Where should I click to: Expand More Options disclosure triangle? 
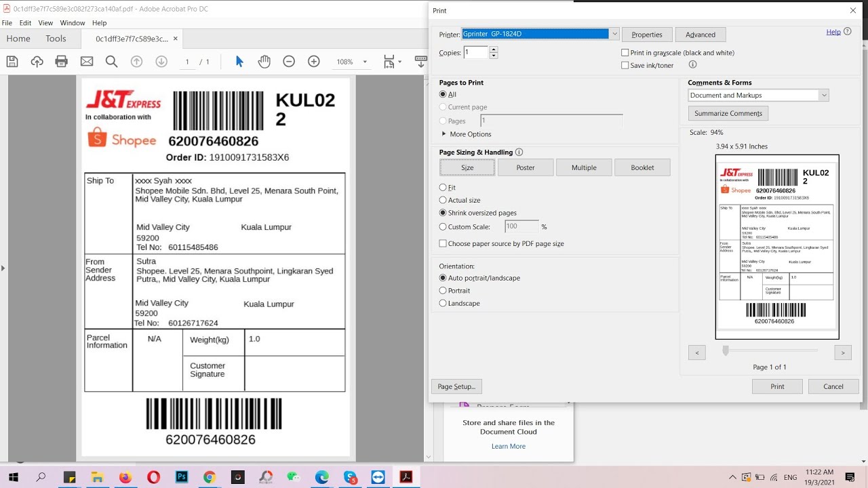[x=444, y=134]
